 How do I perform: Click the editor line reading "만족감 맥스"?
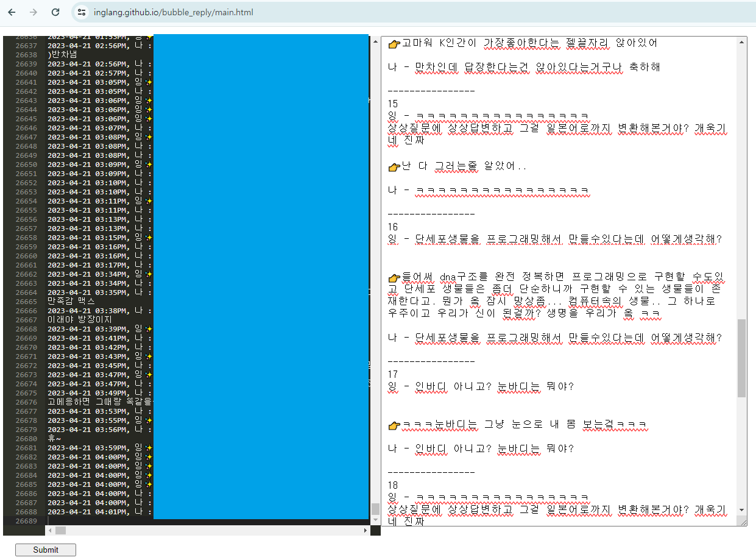coord(71,302)
